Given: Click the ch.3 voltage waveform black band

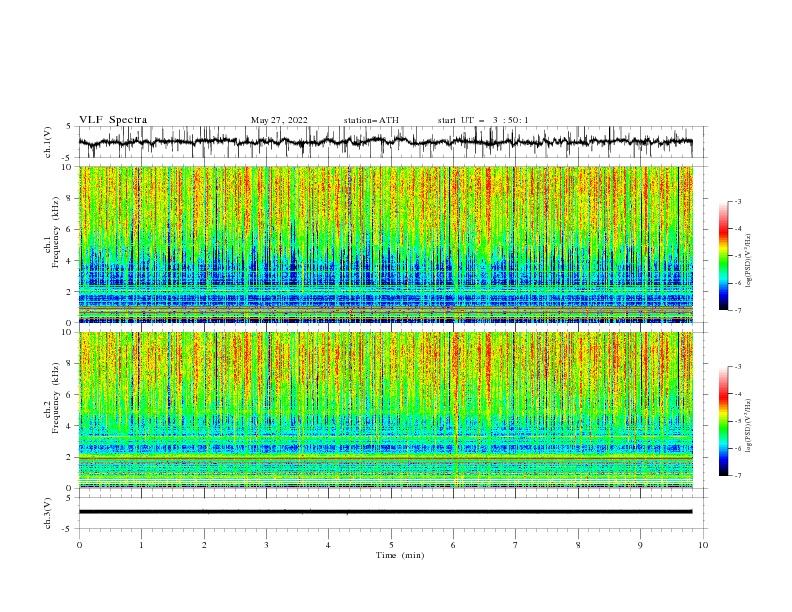Looking at the screenshot, I should click(385, 512).
